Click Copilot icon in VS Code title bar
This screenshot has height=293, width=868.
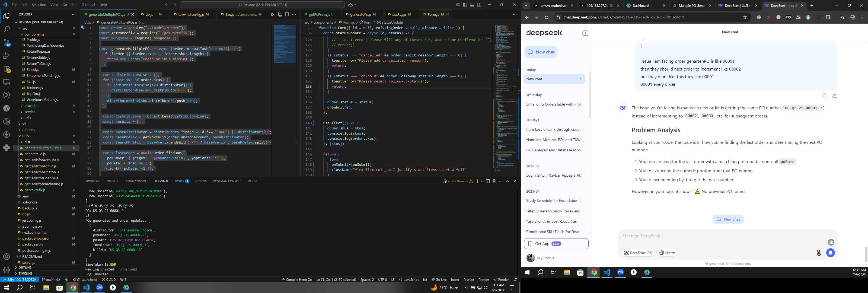coord(350,5)
